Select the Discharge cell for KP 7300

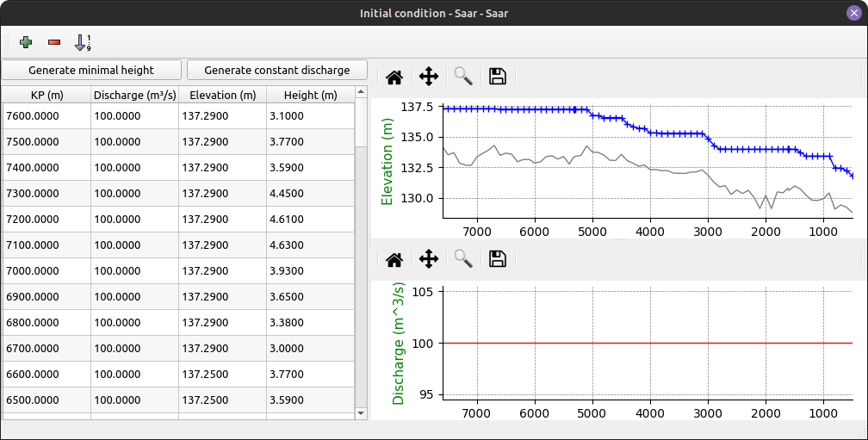[x=134, y=194]
